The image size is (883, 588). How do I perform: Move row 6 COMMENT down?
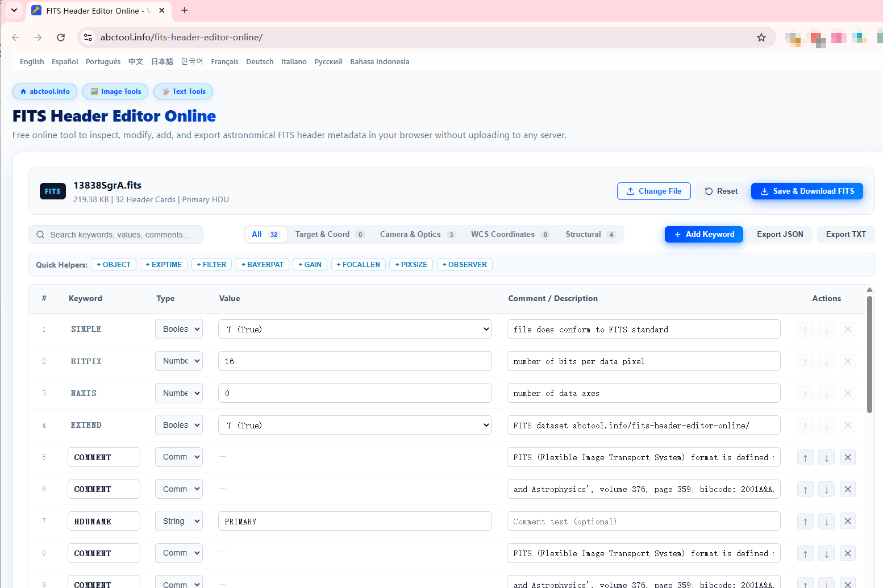[827, 489]
